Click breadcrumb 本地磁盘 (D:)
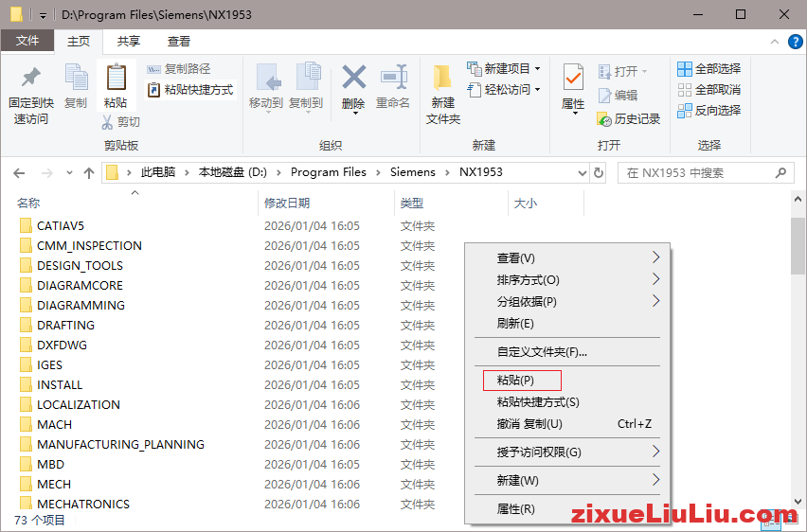807x532 pixels. pos(233,172)
